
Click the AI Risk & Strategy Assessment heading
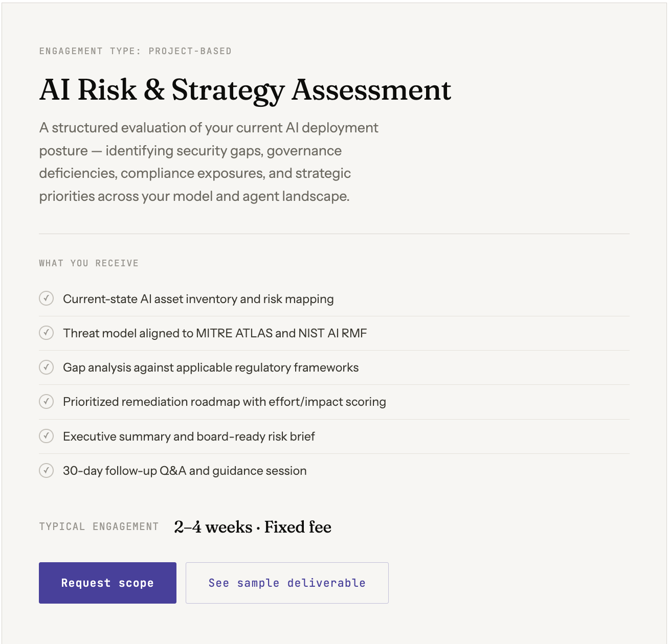[x=245, y=90]
